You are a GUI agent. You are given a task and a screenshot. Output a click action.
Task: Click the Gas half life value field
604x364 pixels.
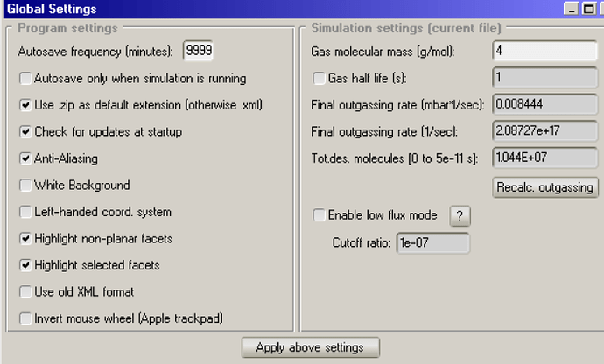point(544,78)
